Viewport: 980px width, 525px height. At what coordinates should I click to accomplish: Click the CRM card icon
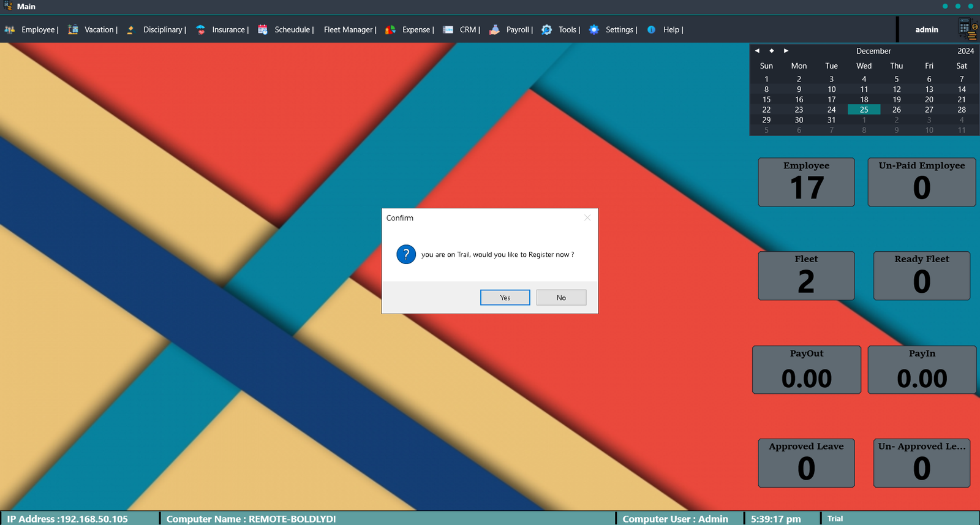click(448, 29)
